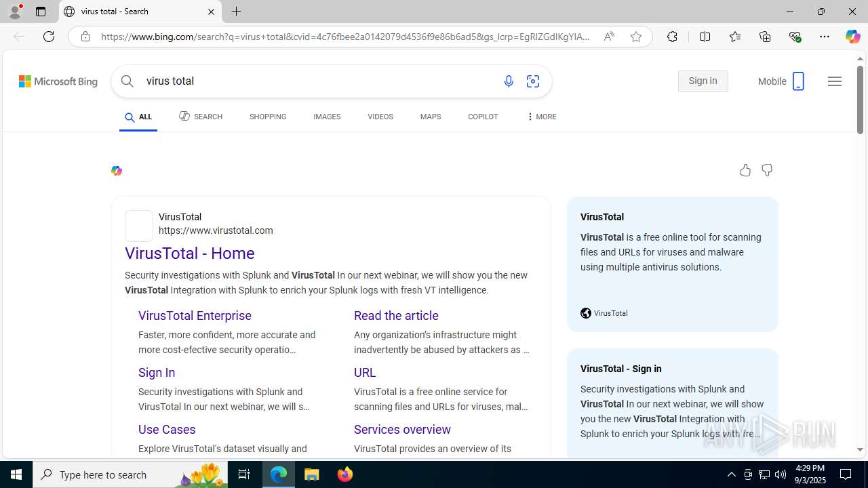Switch to the COPILOT tab
This screenshot has height=488, width=868.
(483, 117)
